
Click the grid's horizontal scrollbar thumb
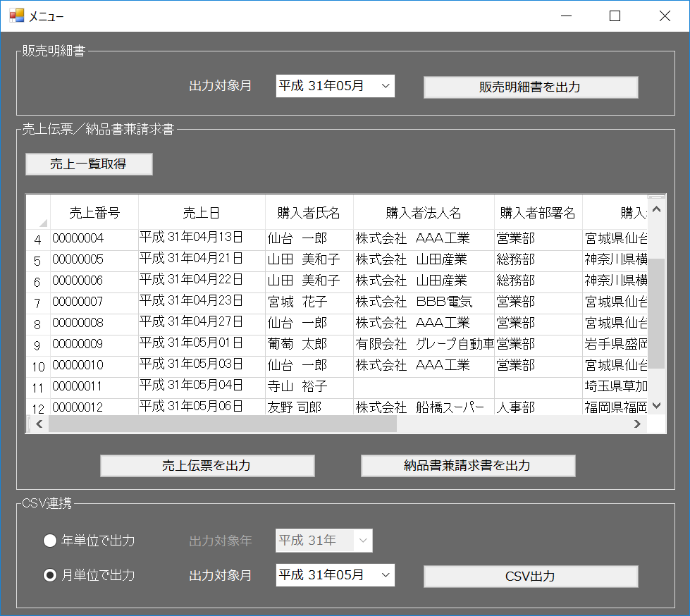223,424
